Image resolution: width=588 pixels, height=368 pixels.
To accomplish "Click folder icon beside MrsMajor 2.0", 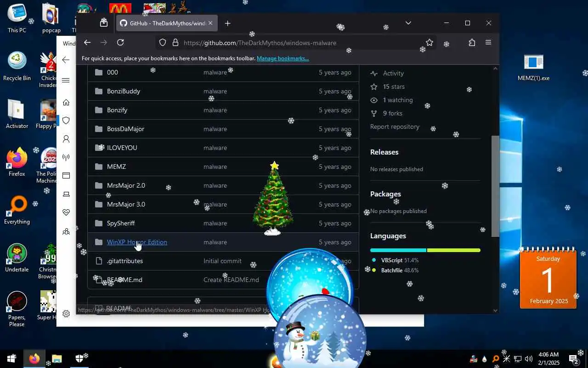I will point(98,185).
